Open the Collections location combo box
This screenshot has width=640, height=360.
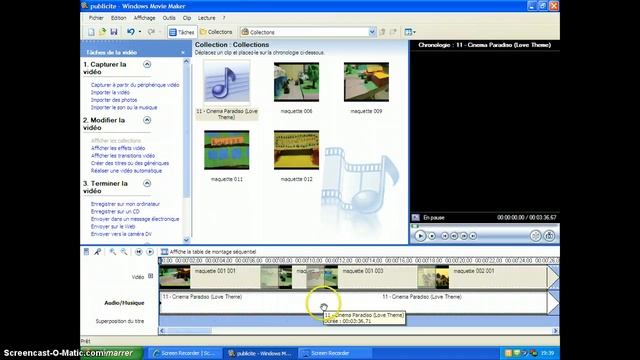pyautogui.click(x=308, y=32)
